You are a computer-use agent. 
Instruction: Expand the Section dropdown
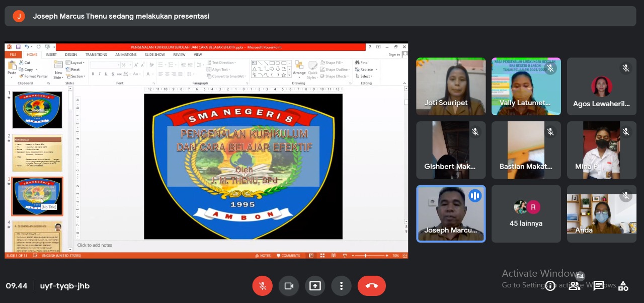75,76
